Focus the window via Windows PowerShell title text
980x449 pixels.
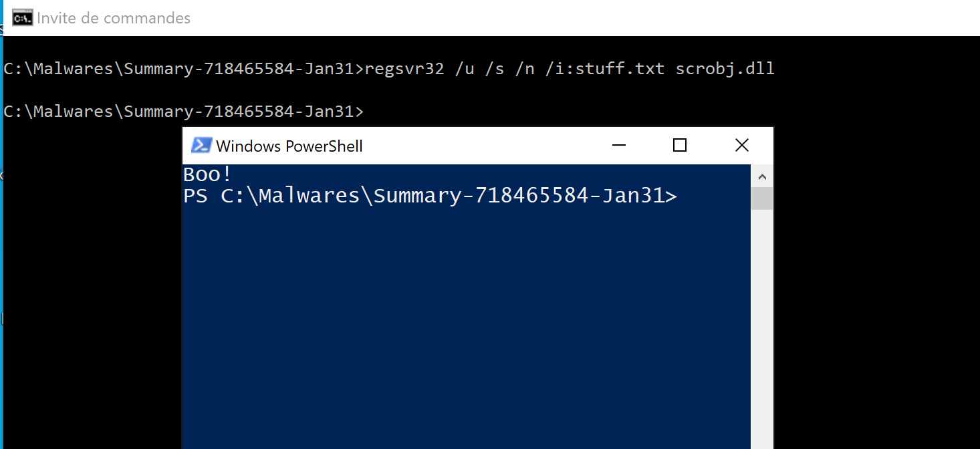point(289,146)
